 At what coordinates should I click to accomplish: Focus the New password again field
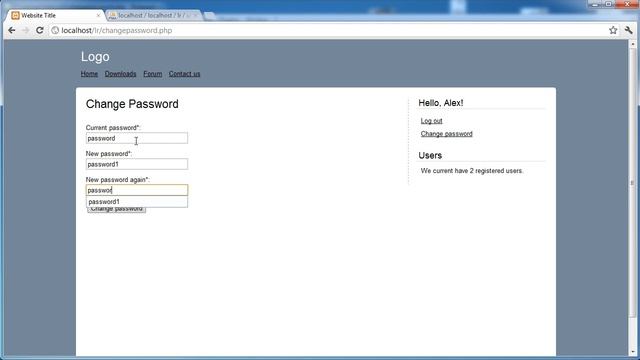point(137,190)
